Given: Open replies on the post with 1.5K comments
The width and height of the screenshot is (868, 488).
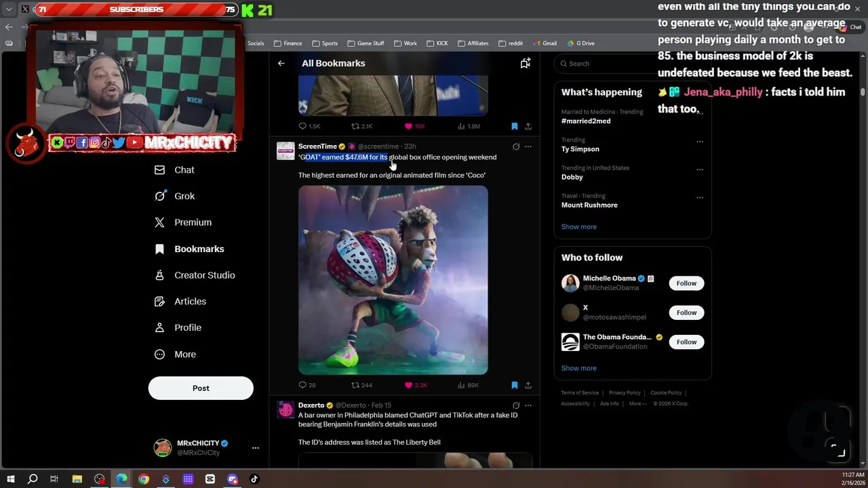Looking at the screenshot, I should pos(309,126).
